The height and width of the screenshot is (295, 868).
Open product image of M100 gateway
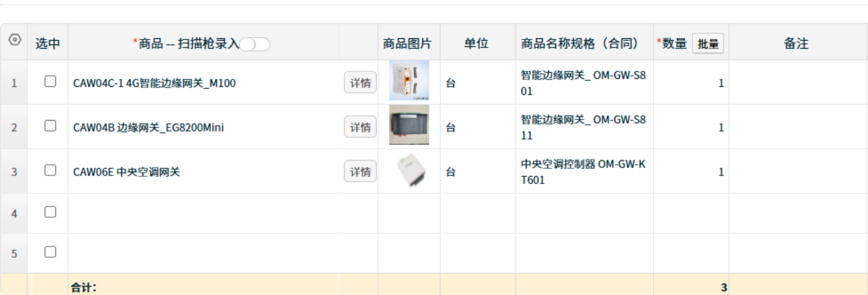point(409,81)
